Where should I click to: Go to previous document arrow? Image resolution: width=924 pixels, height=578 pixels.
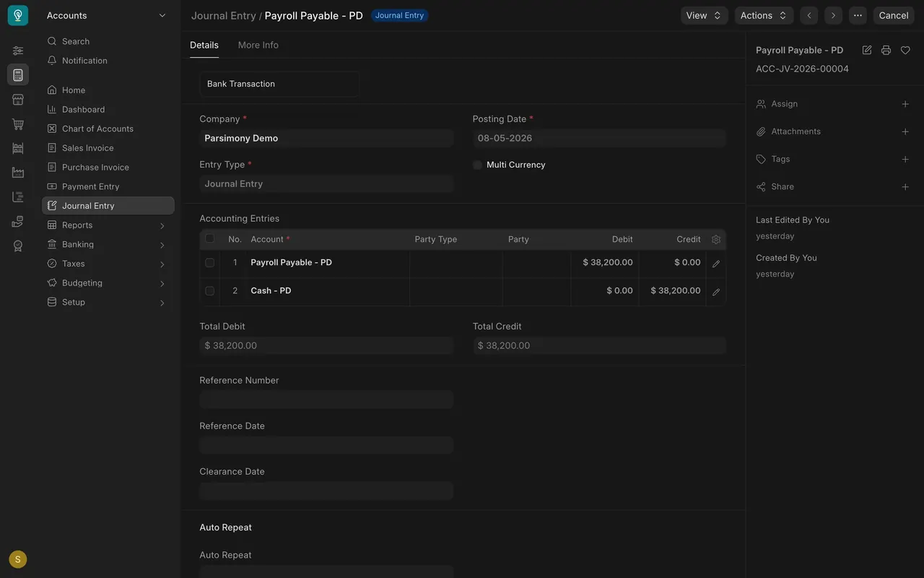point(809,15)
